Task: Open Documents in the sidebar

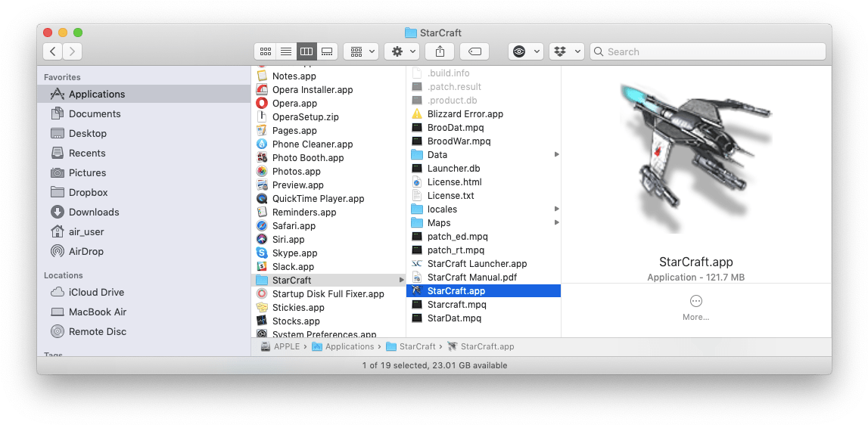Action: click(144, 113)
